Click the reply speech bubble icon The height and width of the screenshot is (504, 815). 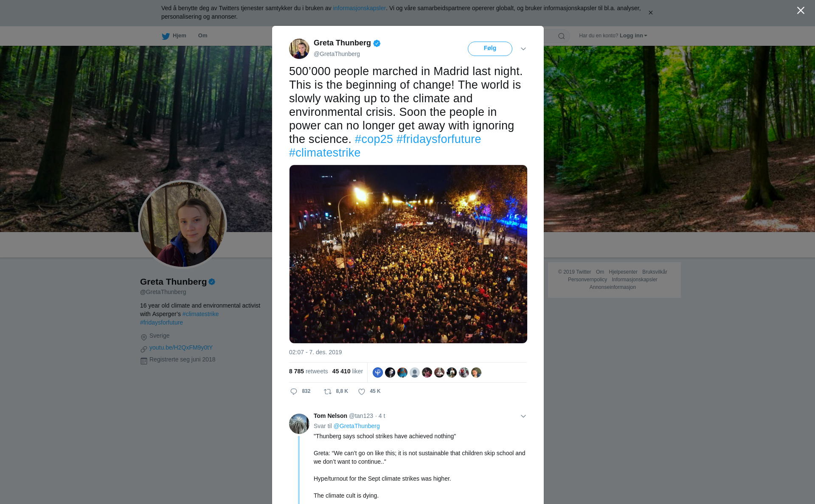tap(294, 392)
